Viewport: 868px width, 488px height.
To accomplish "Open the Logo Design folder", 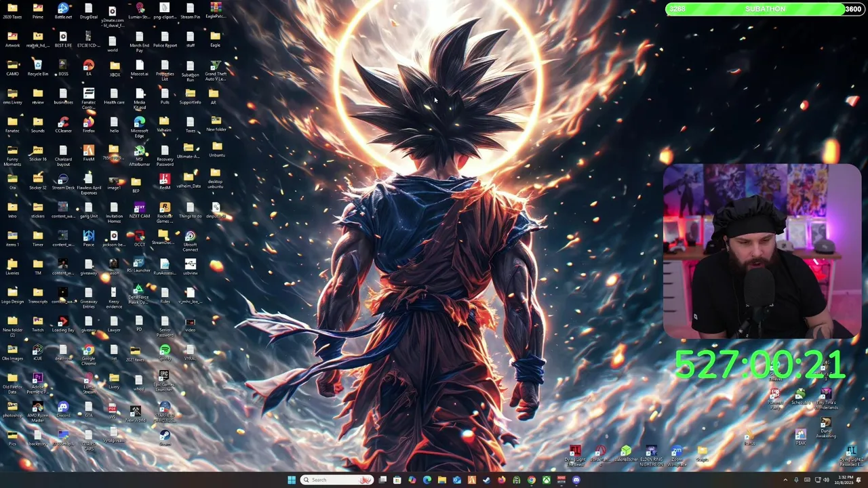I will [x=12, y=296].
